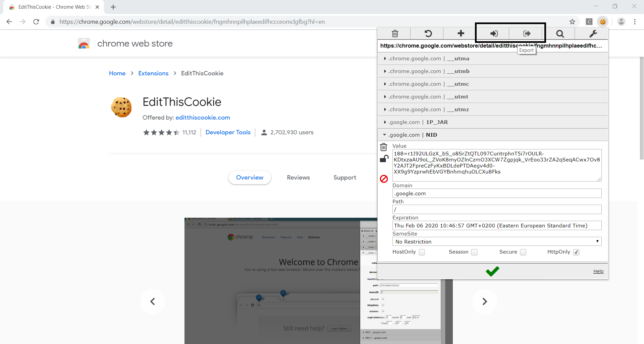Open the editthiscookie.com developer link

[x=203, y=118]
